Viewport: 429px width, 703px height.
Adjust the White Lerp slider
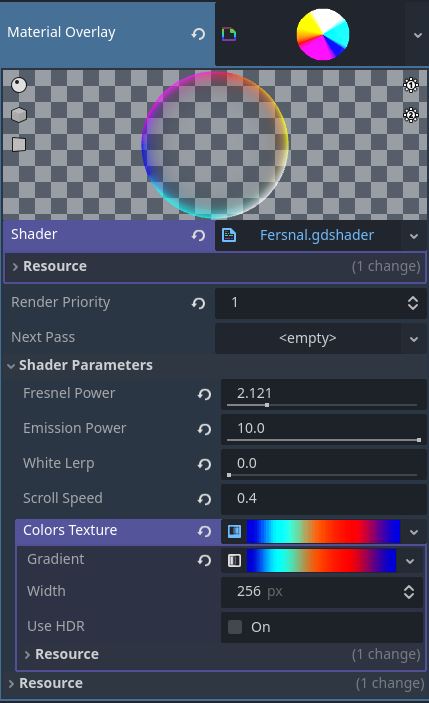pyautogui.click(x=322, y=475)
